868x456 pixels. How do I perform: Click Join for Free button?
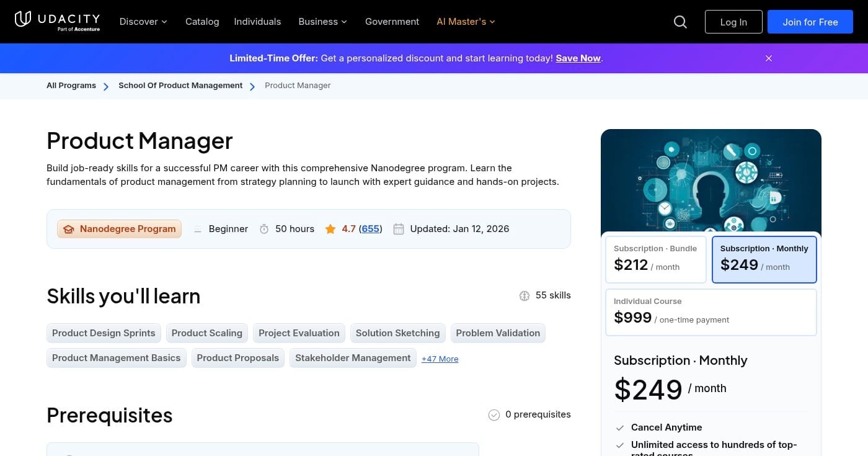pyautogui.click(x=810, y=22)
